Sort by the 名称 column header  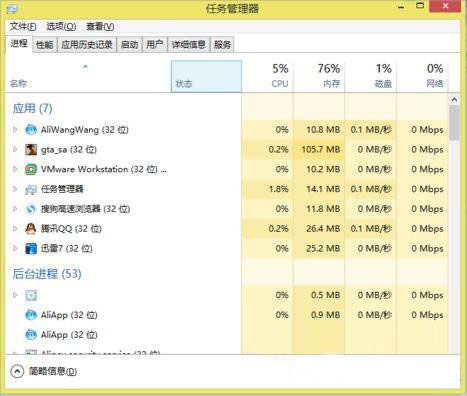coord(88,76)
